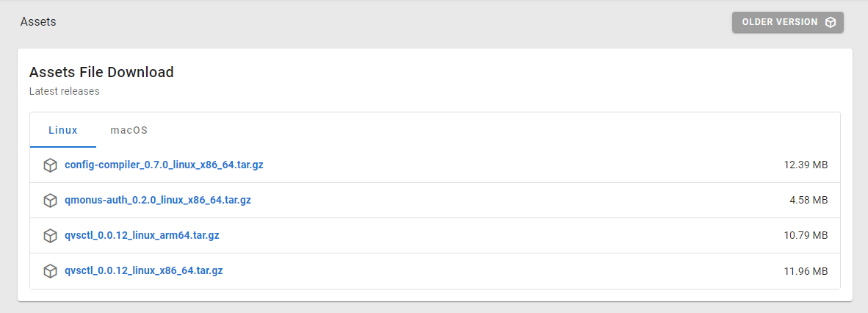Download qmonus-auth_0.2.0_linux_x86_64.tar.gz
The height and width of the screenshot is (313, 868).
158,200
